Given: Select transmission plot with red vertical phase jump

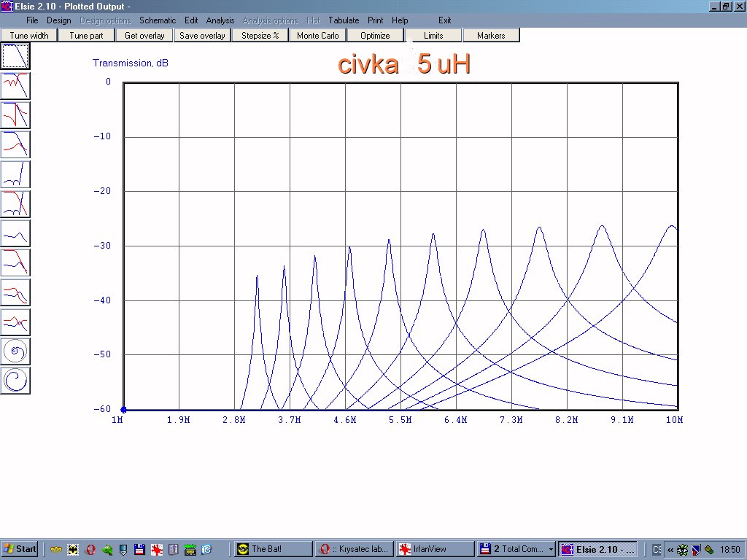Looking at the screenshot, I should click(x=15, y=115).
